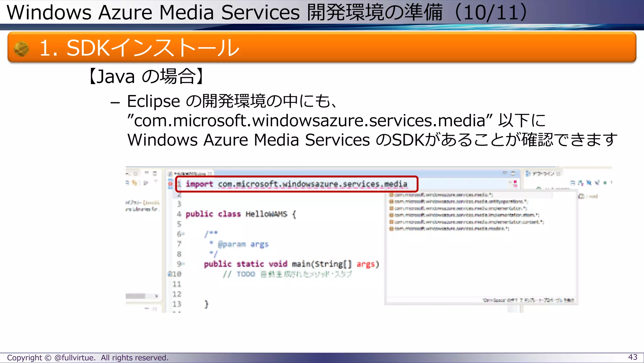Click the red error indicator in overview ruler

pyautogui.click(x=515, y=182)
